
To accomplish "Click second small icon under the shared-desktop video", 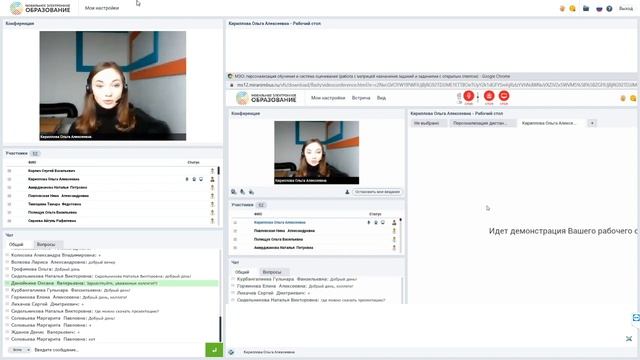I will pos(242,192).
